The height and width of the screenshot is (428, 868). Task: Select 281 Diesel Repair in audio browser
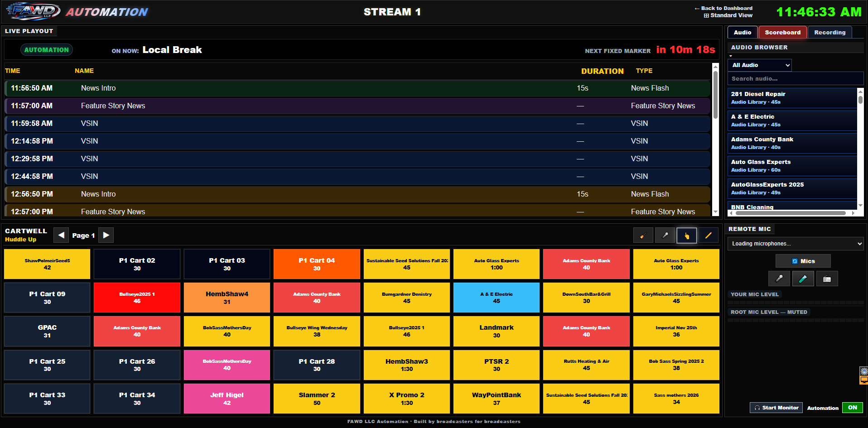tap(792, 98)
